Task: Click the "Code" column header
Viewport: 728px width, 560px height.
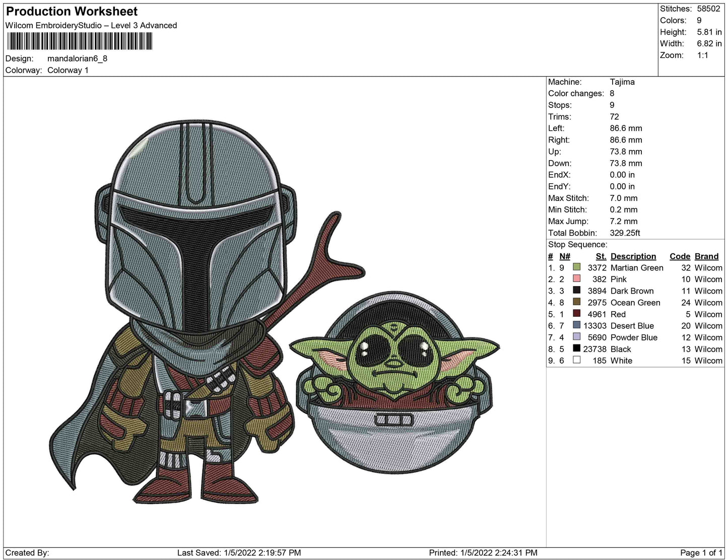Action: pyautogui.click(x=680, y=256)
